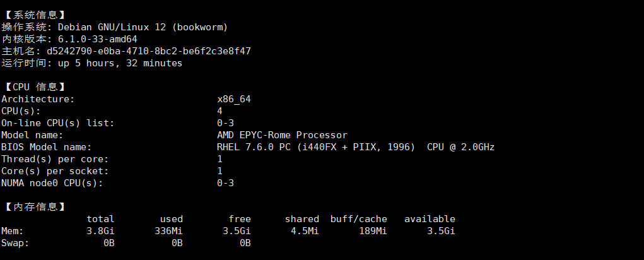Click the x86_64 architecture value
Screen dimensions: 644x260
coord(234,99)
